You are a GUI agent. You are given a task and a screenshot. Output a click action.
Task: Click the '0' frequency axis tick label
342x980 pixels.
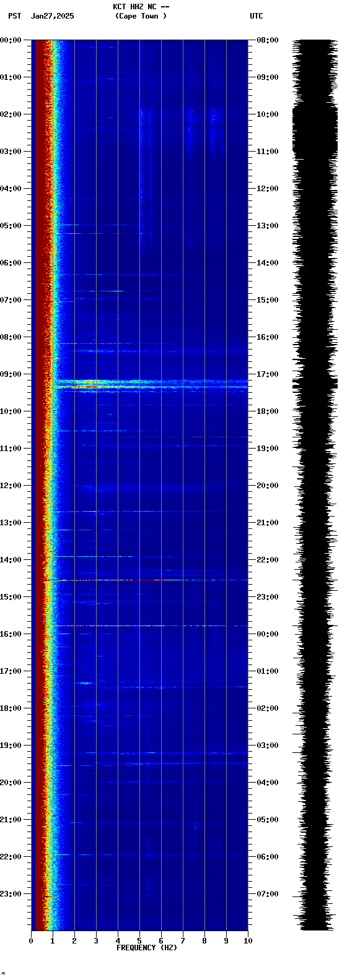31,941
